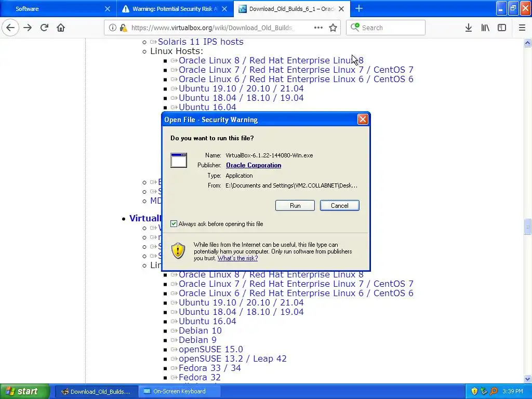Click the page scrollbar down arrow
The width and height of the screenshot is (532, 399).
(x=527, y=379)
